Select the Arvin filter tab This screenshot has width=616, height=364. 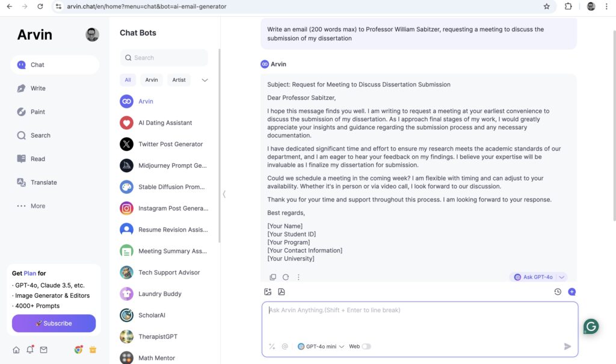152,80
